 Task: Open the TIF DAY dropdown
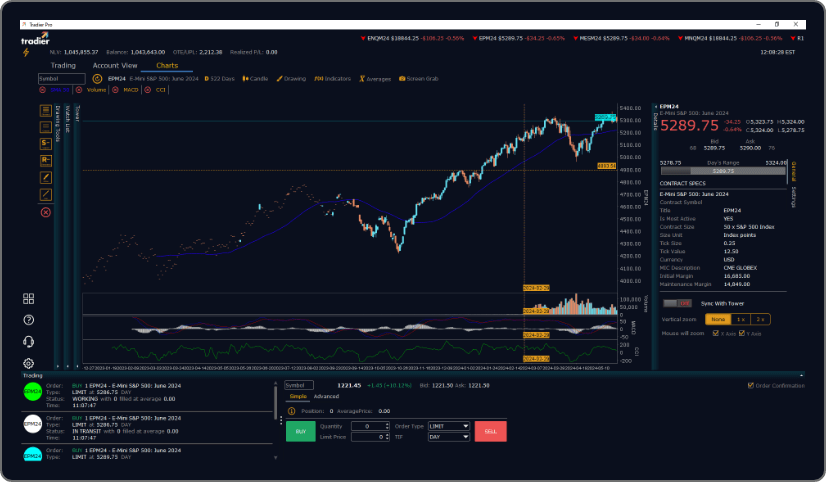[448, 437]
